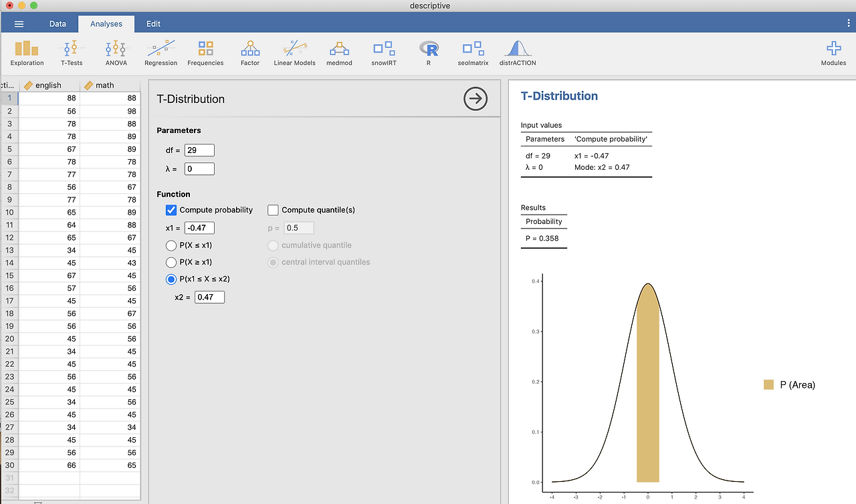The height and width of the screenshot is (504, 856).
Task: Switch to the Edit tab
Action: (154, 24)
